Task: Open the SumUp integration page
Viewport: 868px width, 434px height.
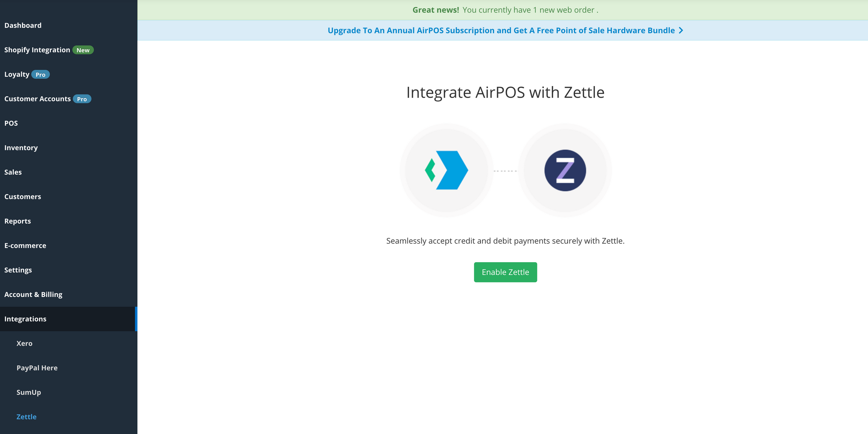Action: (29, 392)
